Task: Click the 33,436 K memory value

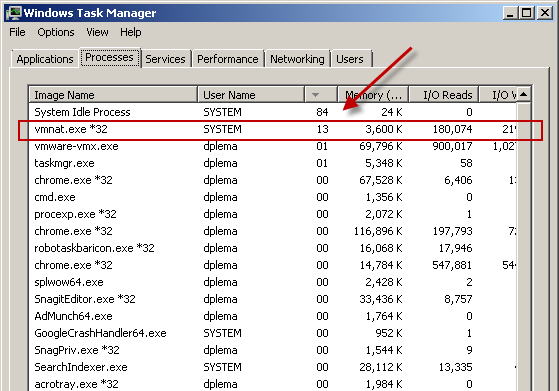Action: pos(381,299)
